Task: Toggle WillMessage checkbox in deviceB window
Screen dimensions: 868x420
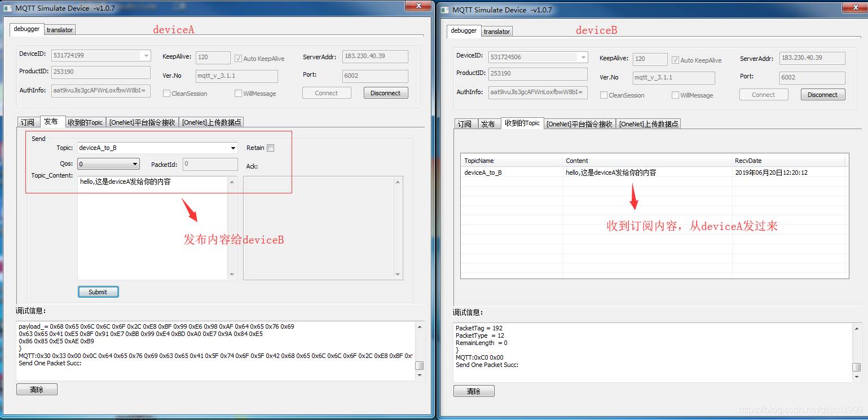Action: (675, 95)
